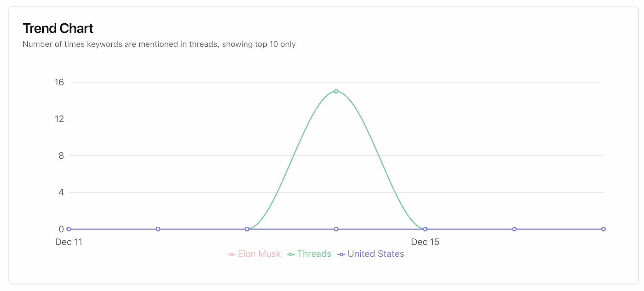The image size is (644, 291).
Task: Click the 8 y-axis label
Action: click(x=61, y=156)
